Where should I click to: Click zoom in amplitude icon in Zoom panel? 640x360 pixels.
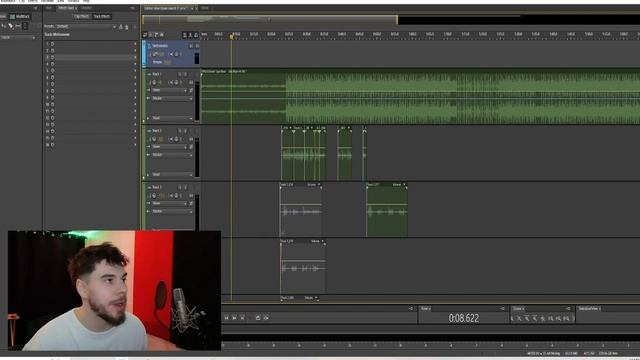click(x=512, y=318)
